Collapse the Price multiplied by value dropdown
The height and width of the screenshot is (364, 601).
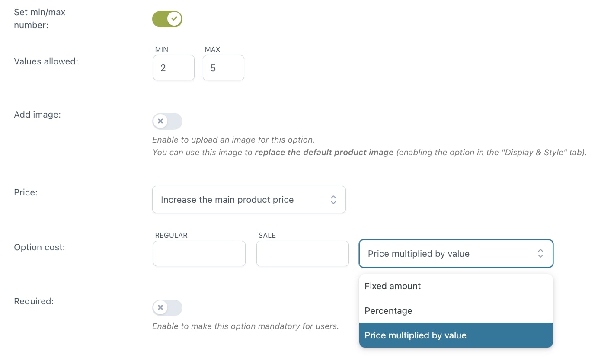(x=456, y=254)
